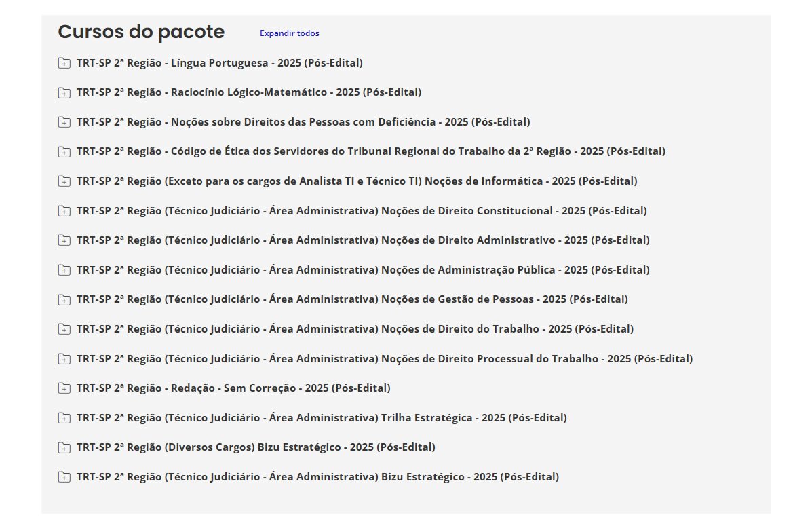The width and height of the screenshot is (812, 528).
Task: Expand the Noções de Gestão de Pessoas course
Action: (64, 299)
